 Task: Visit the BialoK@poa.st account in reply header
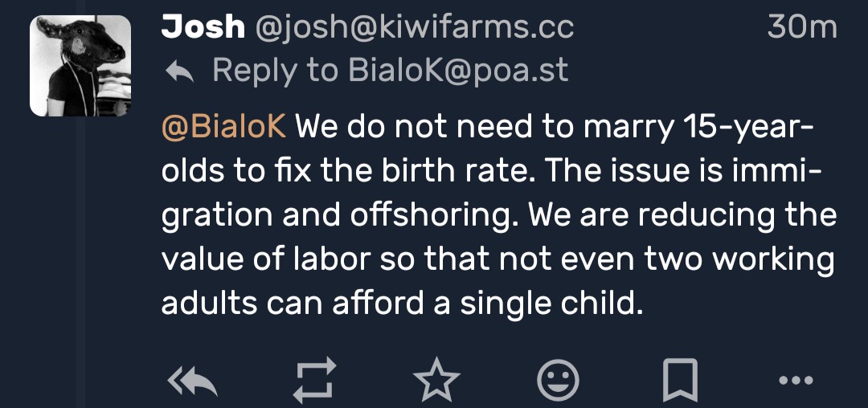[457, 71]
